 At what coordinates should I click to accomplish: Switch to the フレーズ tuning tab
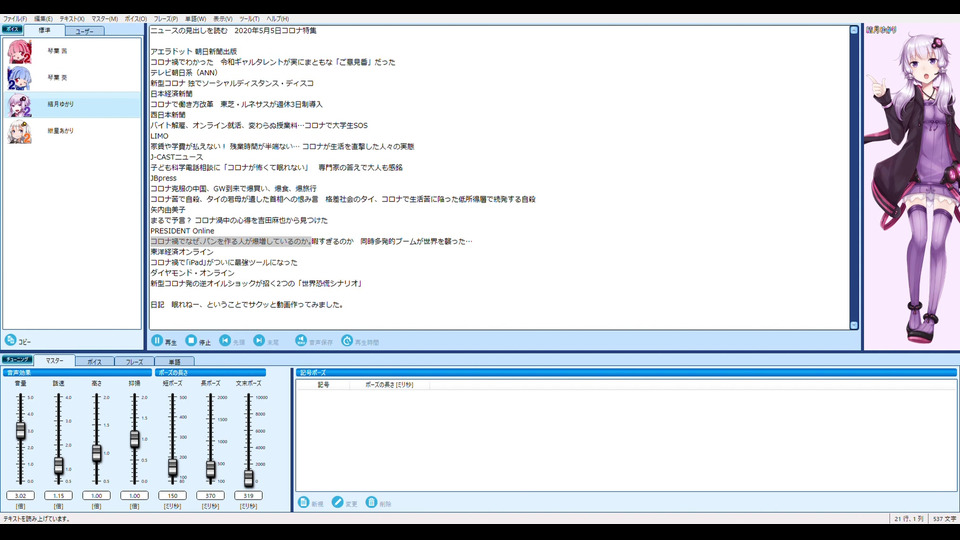click(134, 362)
